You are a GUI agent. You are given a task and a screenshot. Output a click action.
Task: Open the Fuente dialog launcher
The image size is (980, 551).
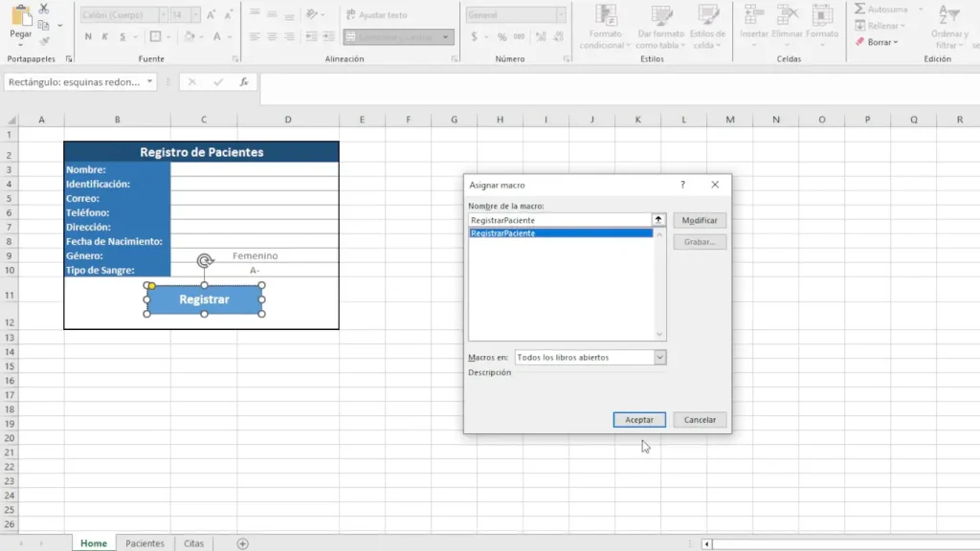pos(235,59)
